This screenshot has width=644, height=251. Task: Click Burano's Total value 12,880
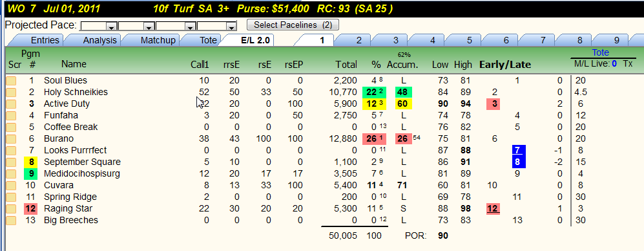343,138
